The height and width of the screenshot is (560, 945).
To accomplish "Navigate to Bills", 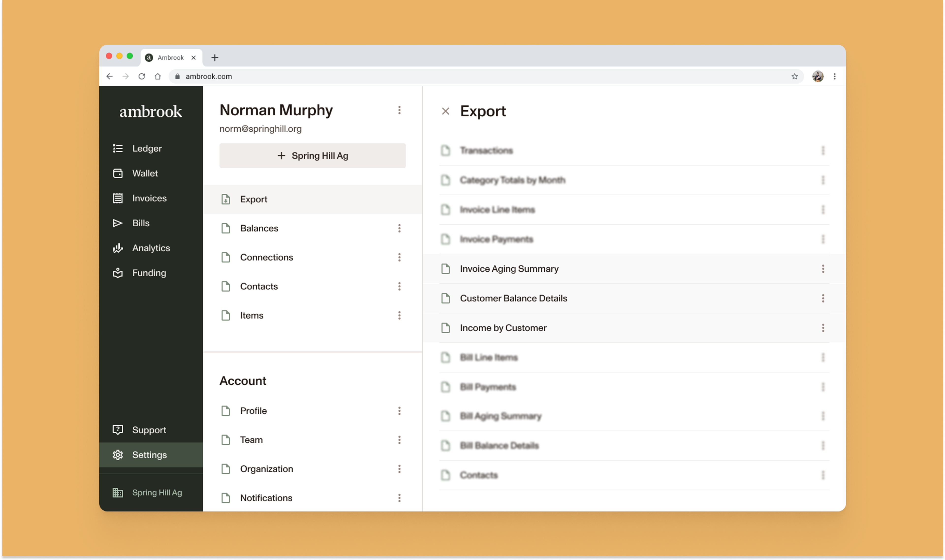I will coord(140,223).
